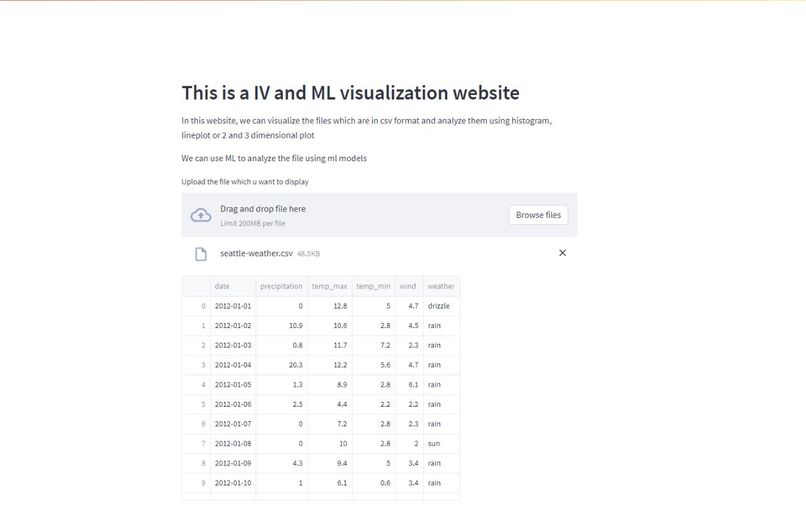Click the Upload the file label
This screenshot has width=806, height=505.
pyautogui.click(x=245, y=182)
